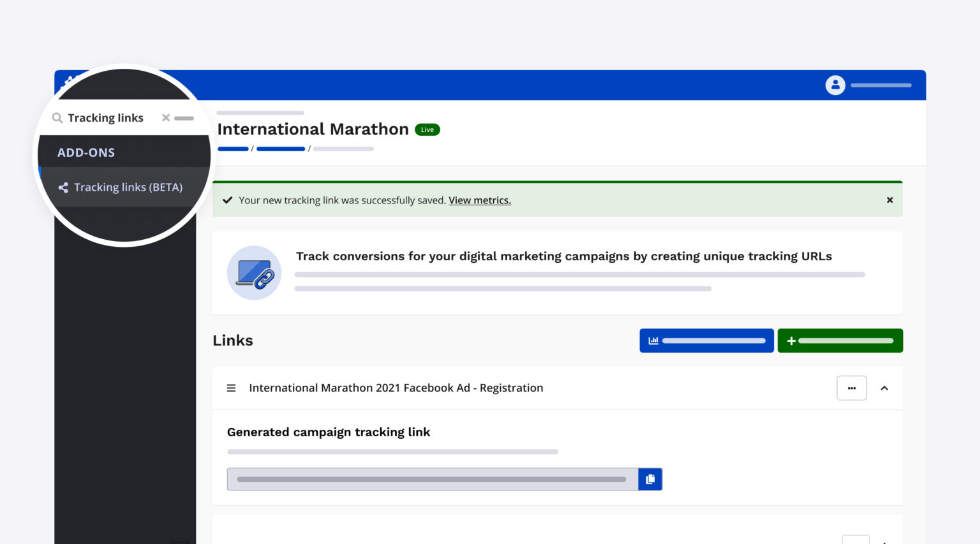The image size is (980, 544).
Task: Open View metrics from the success banner
Action: tap(480, 200)
